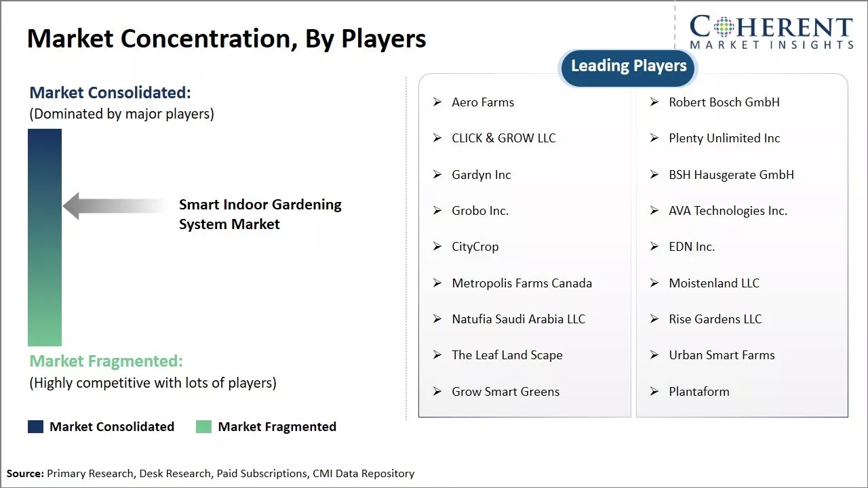Select the chevron marker beside Plantaform
The image size is (868, 488).
654,392
